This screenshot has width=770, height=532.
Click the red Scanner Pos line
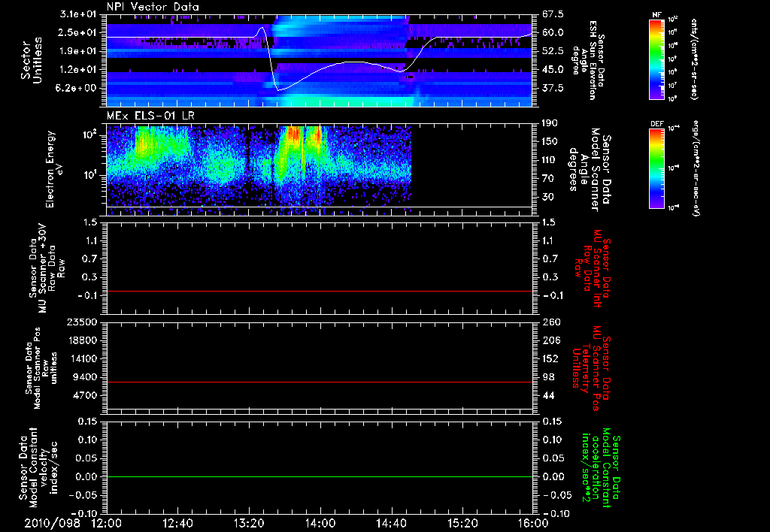pyautogui.click(x=319, y=382)
